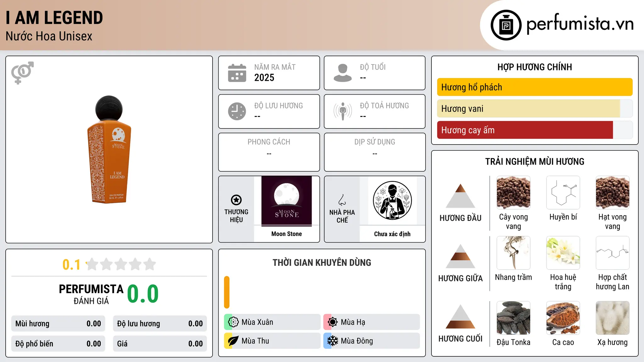The image size is (644, 362).
Task: Click the perfumista.vn site name
Action: pyautogui.click(x=580, y=24)
